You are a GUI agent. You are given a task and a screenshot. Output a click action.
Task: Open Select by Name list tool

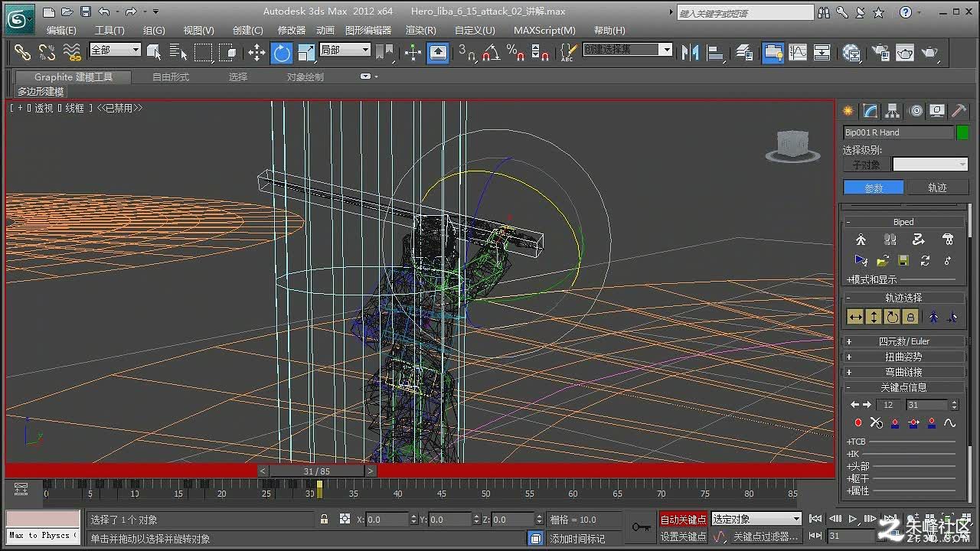coord(178,52)
